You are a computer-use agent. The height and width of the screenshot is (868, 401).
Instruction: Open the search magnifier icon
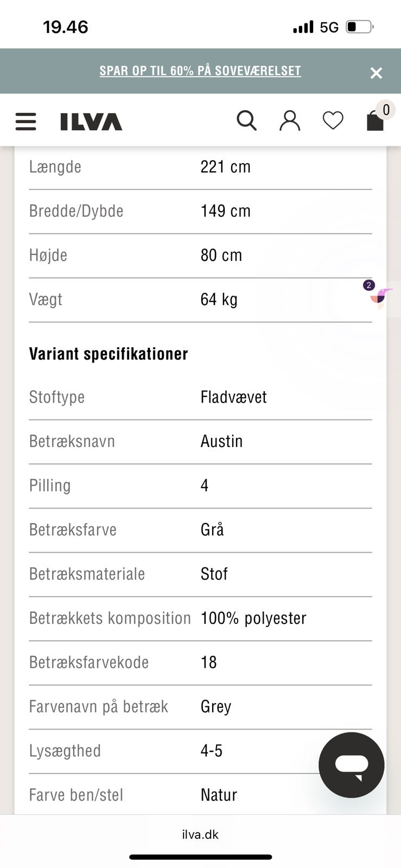click(x=246, y=120)
